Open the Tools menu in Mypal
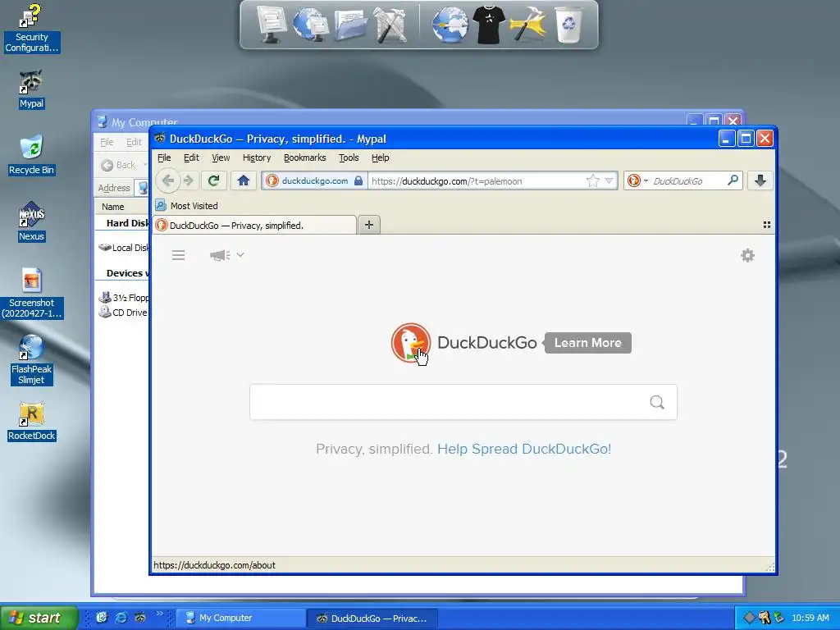This screenshot has width=840, height=630. 349,157
